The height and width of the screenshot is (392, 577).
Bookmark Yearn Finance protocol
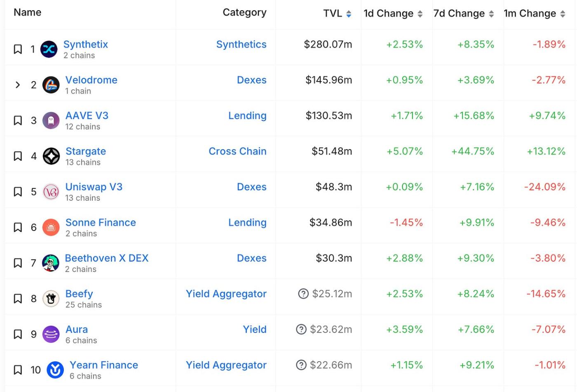pos(18,370)
